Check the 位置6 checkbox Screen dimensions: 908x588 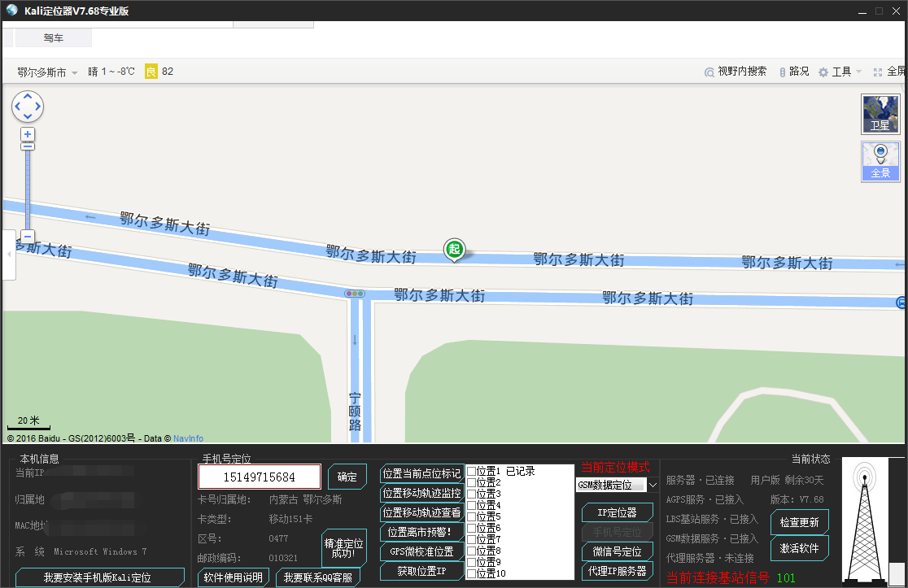[472, 528]
